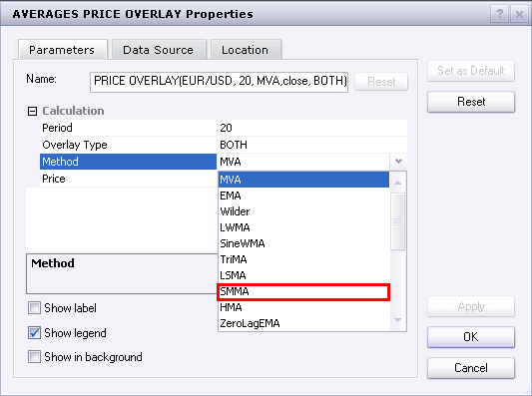532x396 pixels.
Task: Click the method list scrollbar thumb
Action: tap(398, 221)
